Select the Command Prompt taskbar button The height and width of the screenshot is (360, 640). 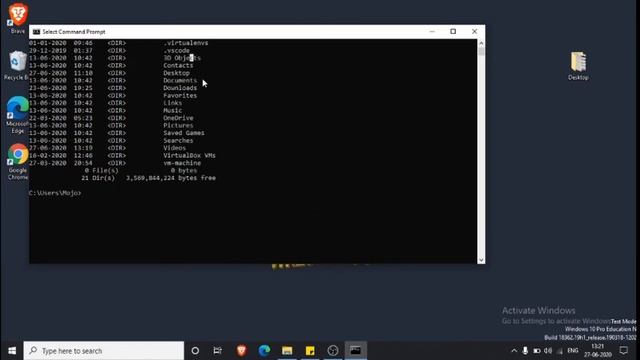(x=356, y=351)
